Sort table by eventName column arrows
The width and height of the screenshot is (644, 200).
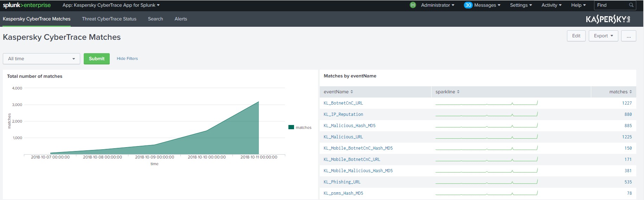pos(352,92)
